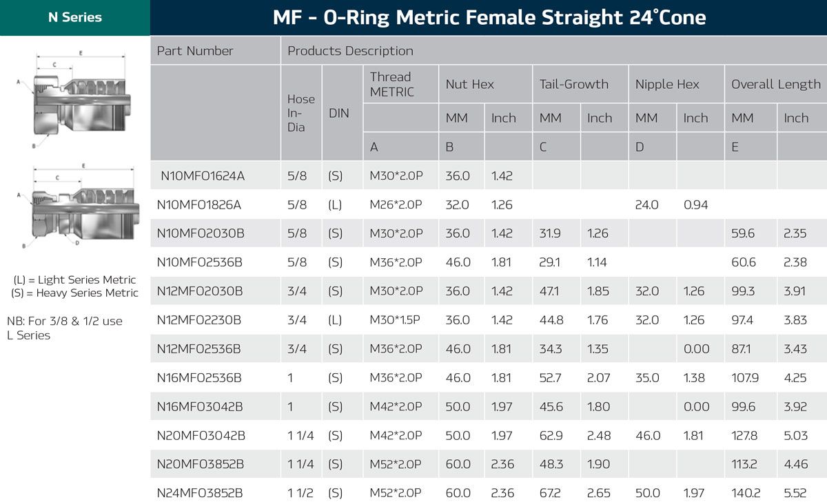Click the Tail-Growth column header
Viewport: 827px width, 504px height.
click(x=574, y=84)
